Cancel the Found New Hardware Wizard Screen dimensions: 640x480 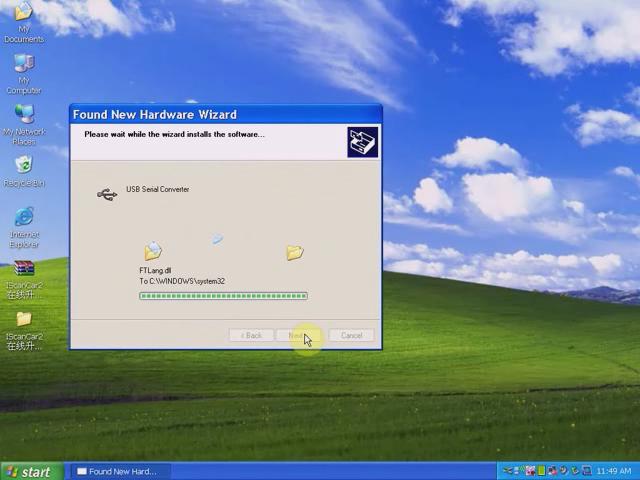tap(351, 335)
